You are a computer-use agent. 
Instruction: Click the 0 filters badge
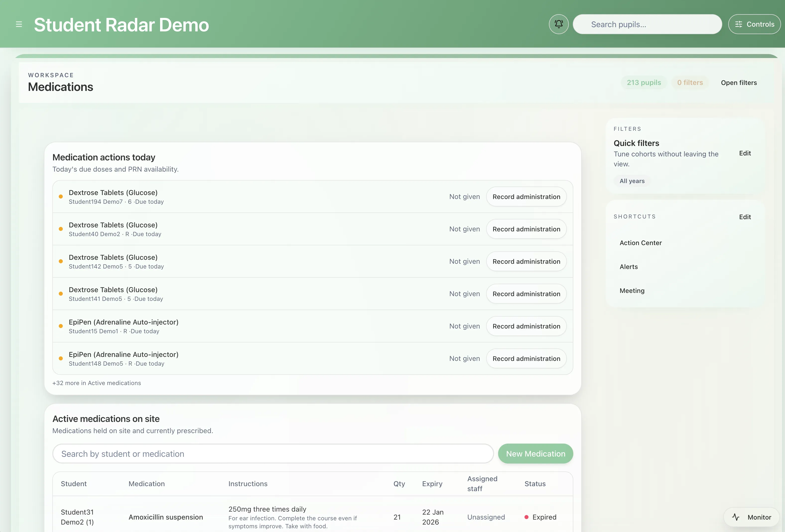690,83
